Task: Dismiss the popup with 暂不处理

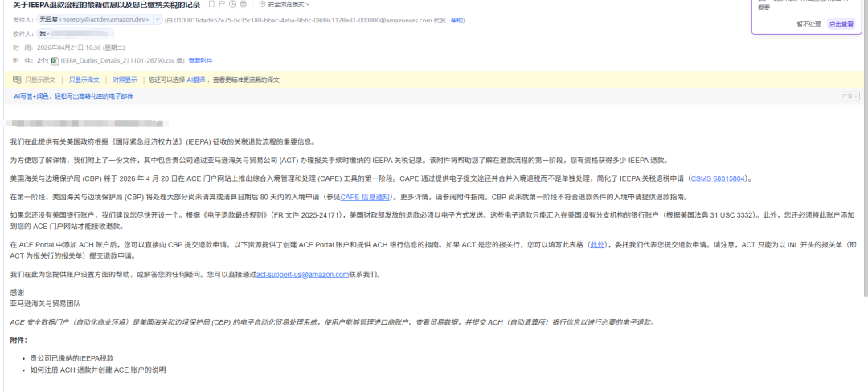Action: [x=809, y=24]
